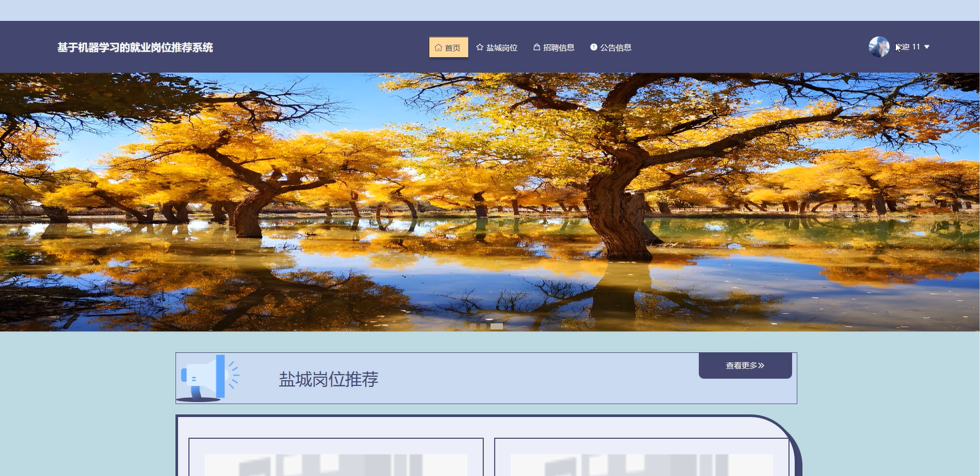Click the home icon beside 首页

tap(438, 47)
